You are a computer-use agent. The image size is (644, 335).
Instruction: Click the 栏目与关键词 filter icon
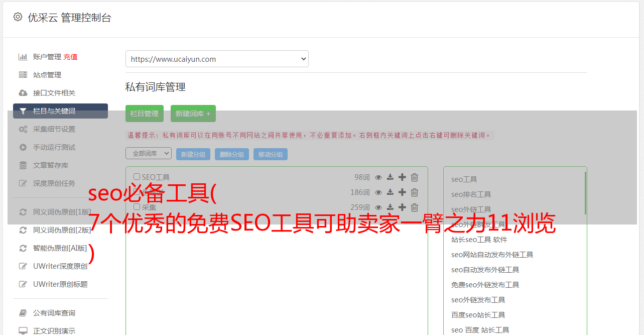23,111
